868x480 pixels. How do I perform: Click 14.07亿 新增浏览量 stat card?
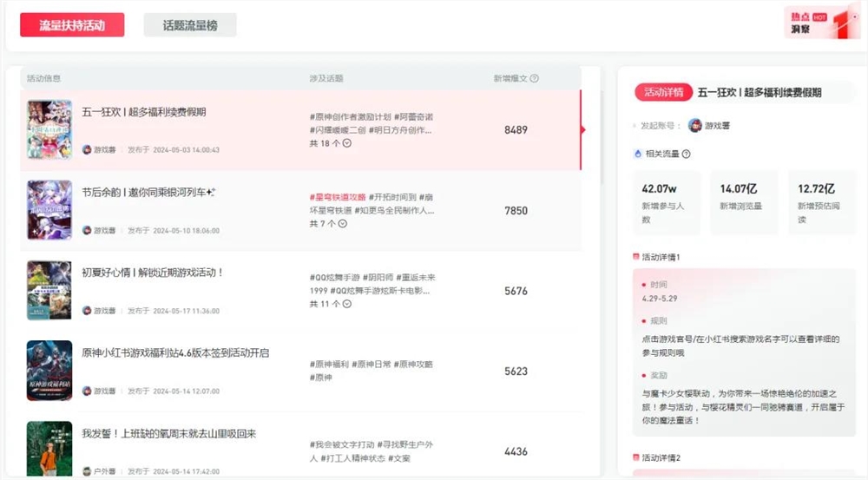745,203
